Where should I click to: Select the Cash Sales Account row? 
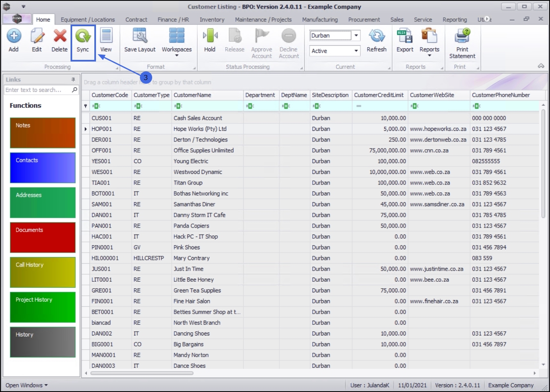tap(314, 118)
